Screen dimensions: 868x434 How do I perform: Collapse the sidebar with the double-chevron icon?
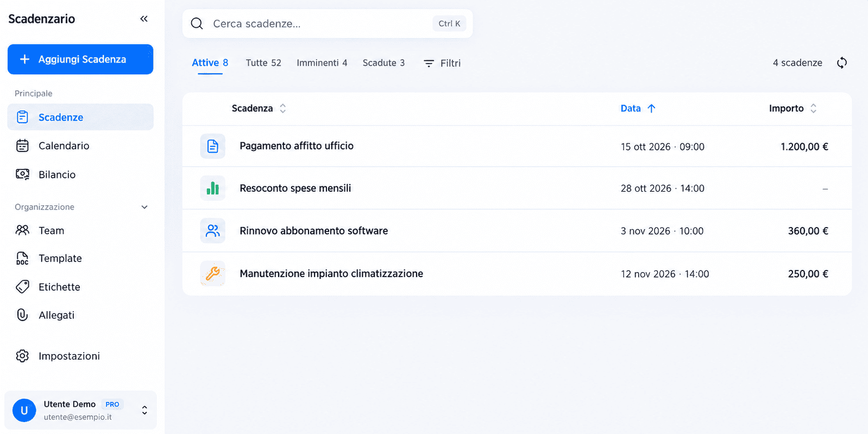[x=144, y=19]
